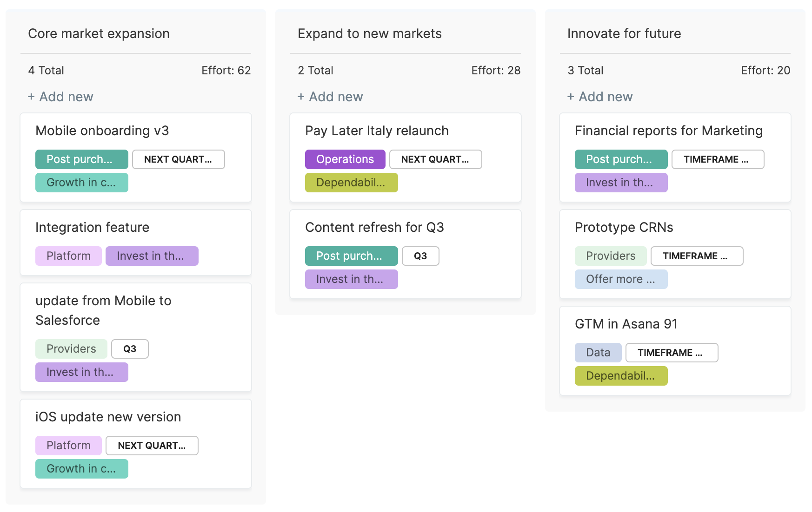The image size is (812, 512).
Task: Click Invest in th tag on Salesforce card
Action: tap(82, 372)
